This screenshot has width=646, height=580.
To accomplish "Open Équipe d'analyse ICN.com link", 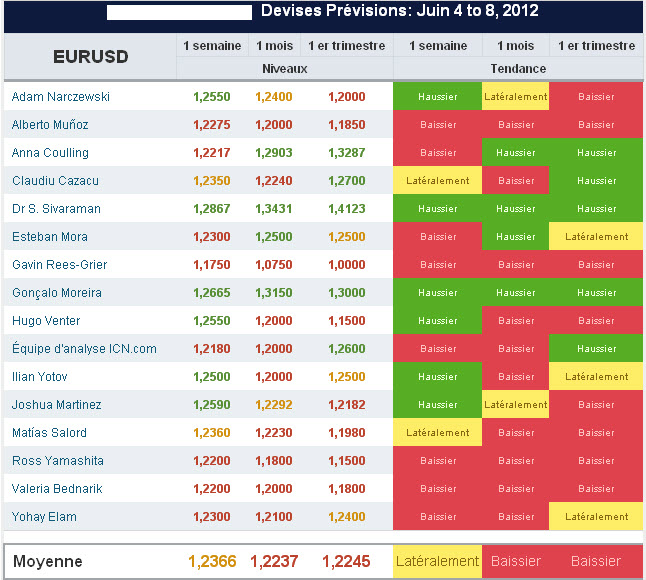I will pyautogui.click(x=84, y=348).
